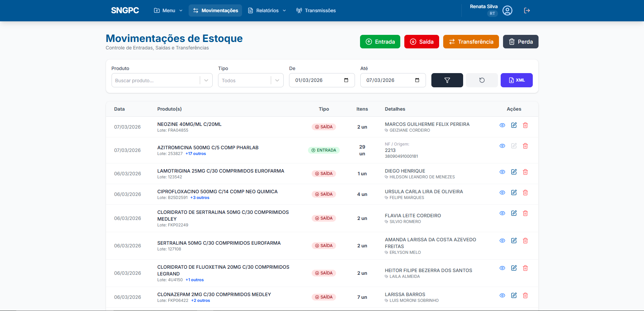The image size is (644, 311).
Task: Switch to the Movimentações tab
Action: [215, 10]
